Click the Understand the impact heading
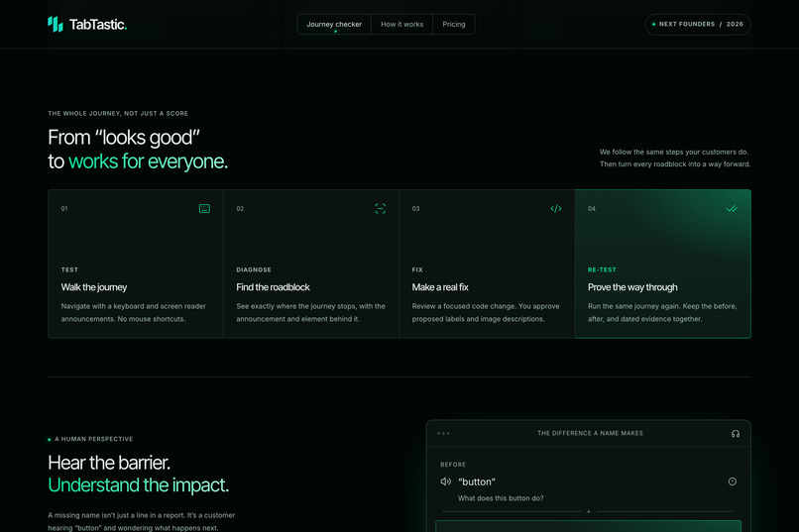 point(138,485)
